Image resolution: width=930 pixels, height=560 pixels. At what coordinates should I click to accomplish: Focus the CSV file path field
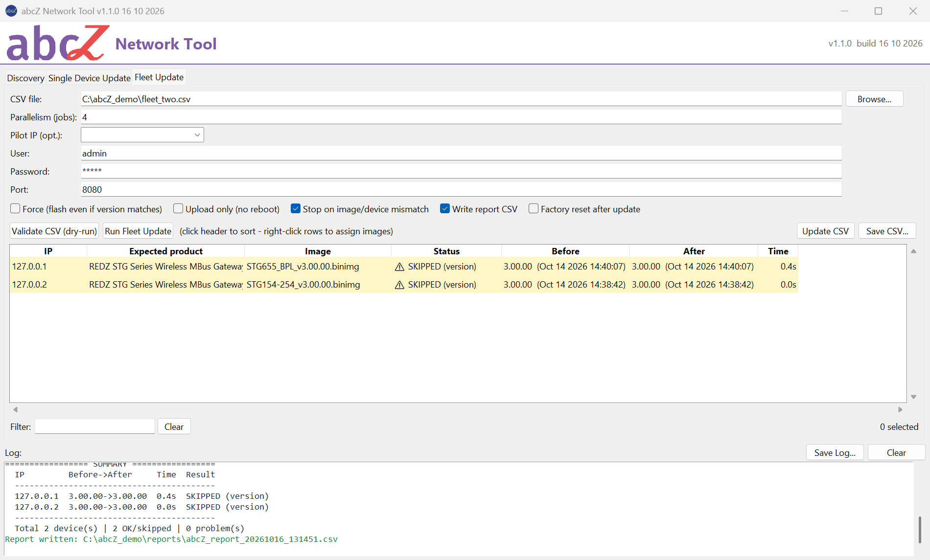[x=461, y=99]
